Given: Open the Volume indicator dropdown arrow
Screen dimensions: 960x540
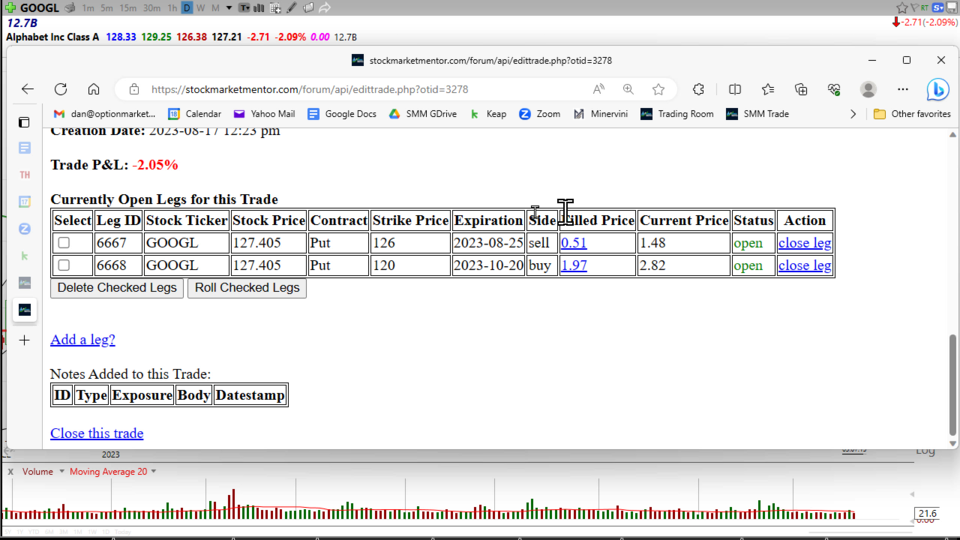Looking at the screenshot, I should click(x=61, y=471).
